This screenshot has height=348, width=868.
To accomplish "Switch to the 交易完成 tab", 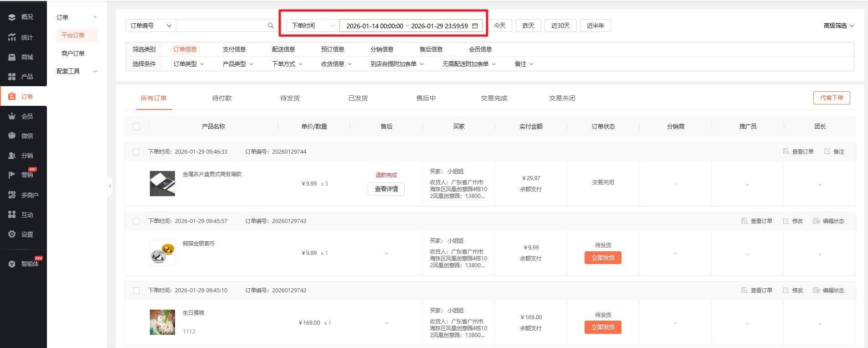I will (494, 98).
